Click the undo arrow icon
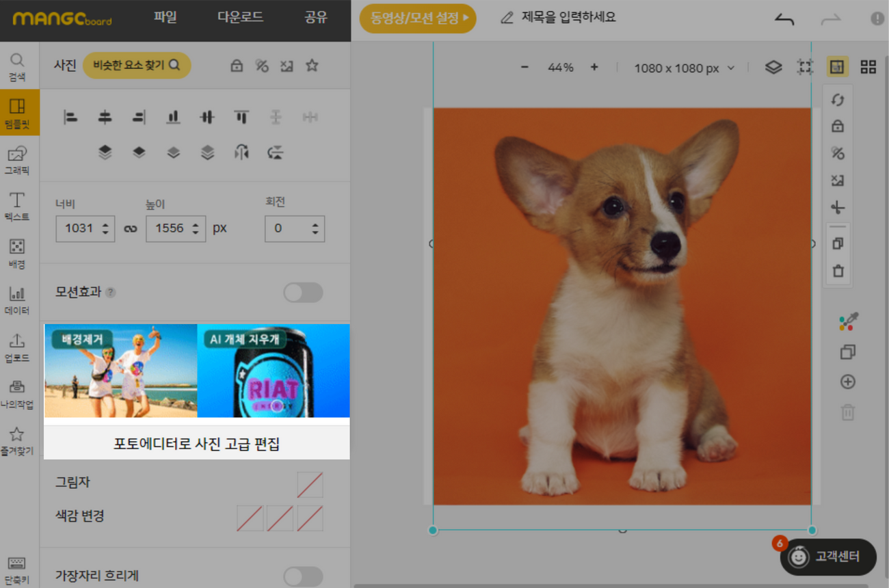 [784, 19]
